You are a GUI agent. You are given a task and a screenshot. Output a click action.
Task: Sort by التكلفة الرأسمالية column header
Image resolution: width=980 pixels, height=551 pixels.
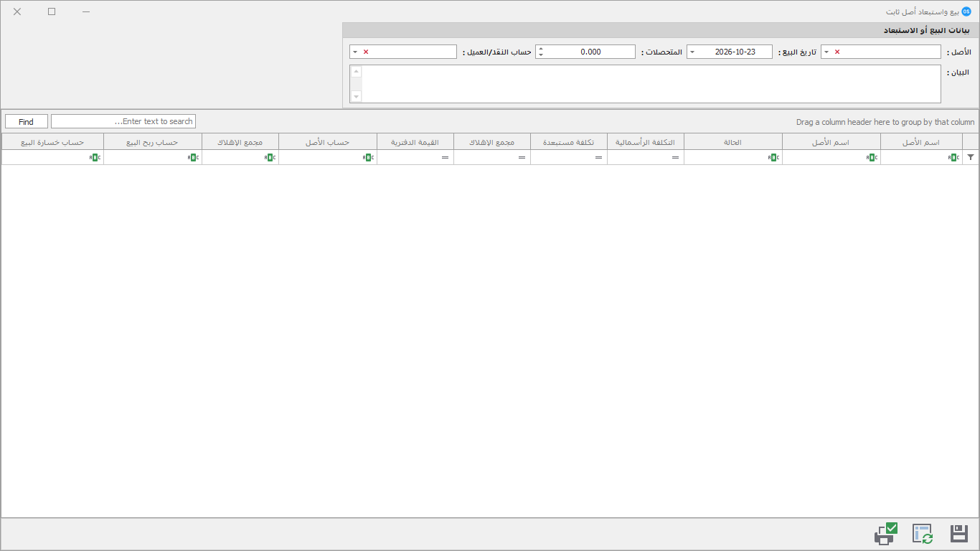[646, 142]
